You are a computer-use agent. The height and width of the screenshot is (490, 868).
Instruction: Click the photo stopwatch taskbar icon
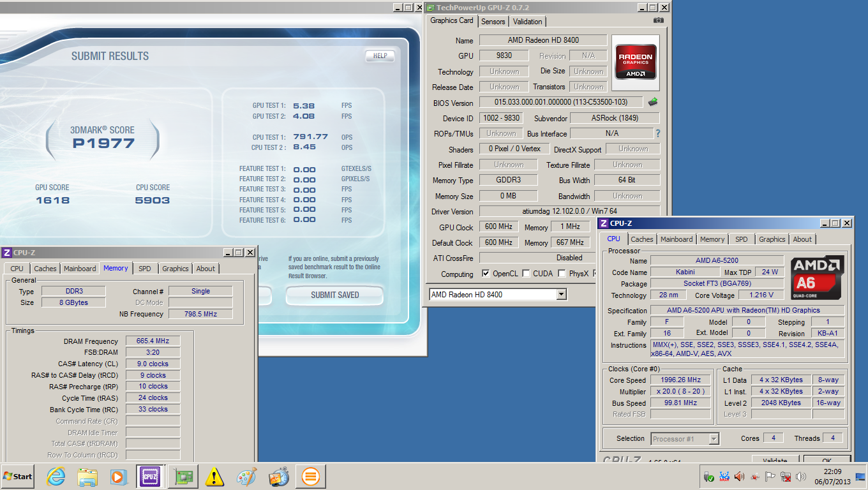278,477
